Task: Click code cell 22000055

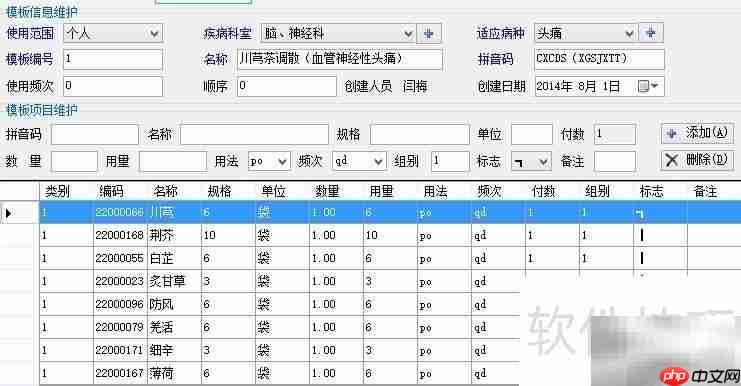Action: [x=120, y=258]
